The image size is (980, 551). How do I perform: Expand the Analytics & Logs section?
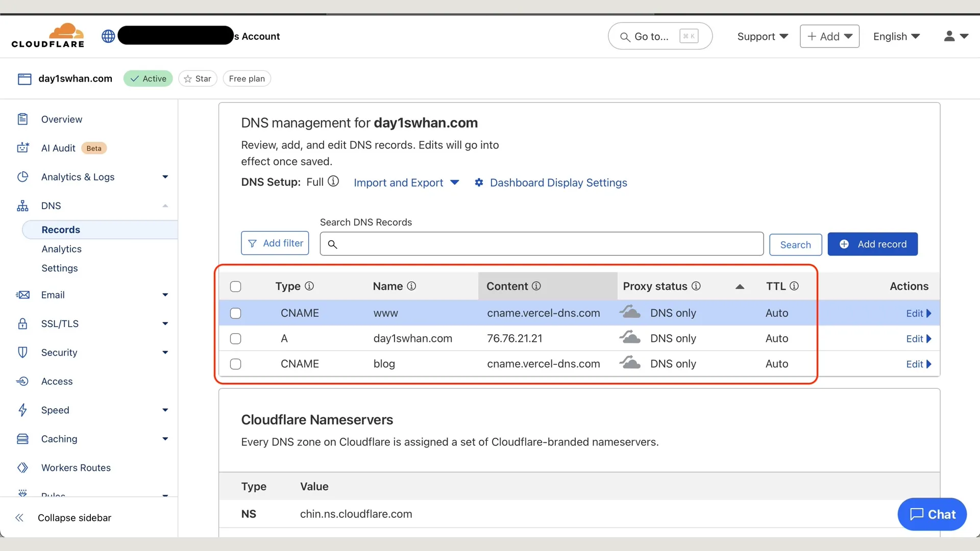click(x=165, y=177)
